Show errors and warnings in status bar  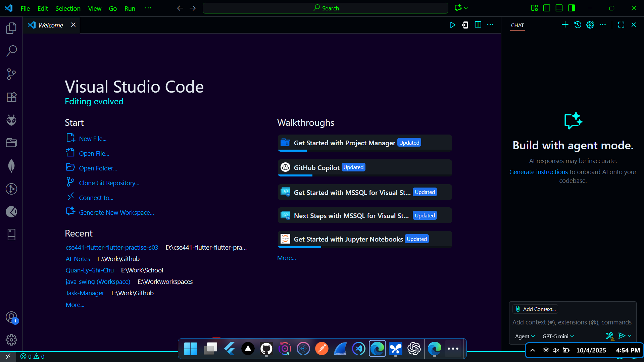(33, 357)
